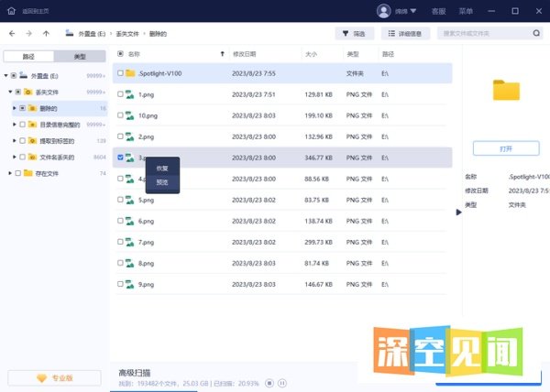Screen dimensions: 550x392
Task: Open the user account avatar
Action: coord(384,11)
